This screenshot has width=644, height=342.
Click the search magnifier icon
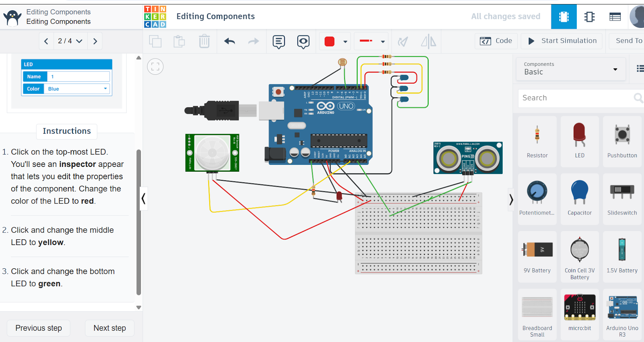638,98
